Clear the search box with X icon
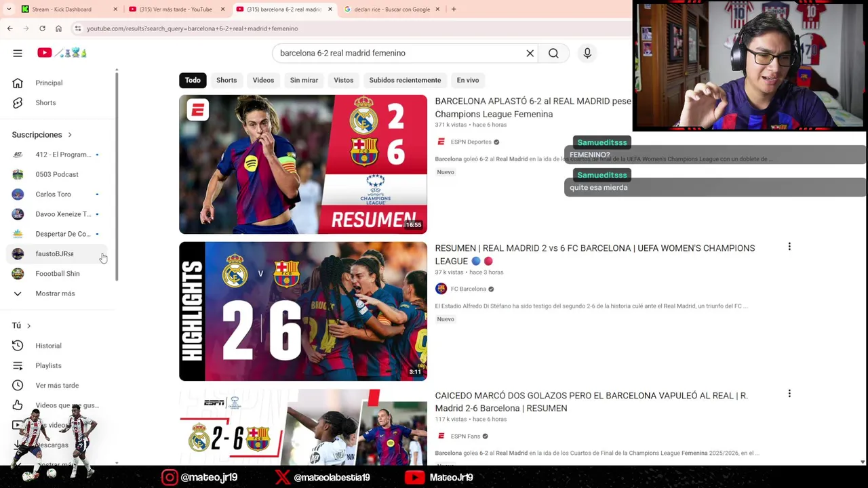 click(x=530, y=53)
